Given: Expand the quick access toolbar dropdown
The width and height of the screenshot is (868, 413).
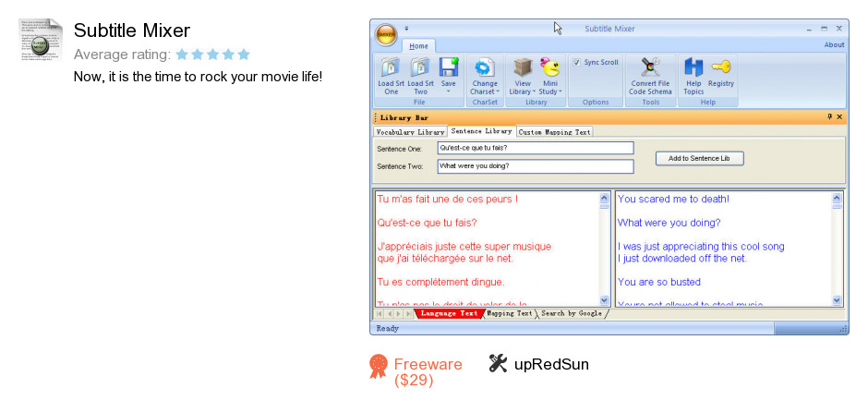Looking at the screenshot, I should 406,29.
